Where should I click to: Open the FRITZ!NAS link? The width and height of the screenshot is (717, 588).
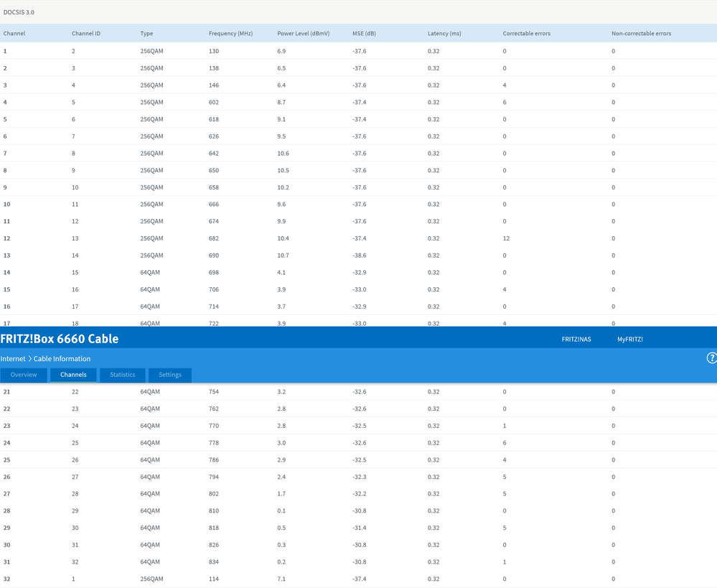pos(576,340)
